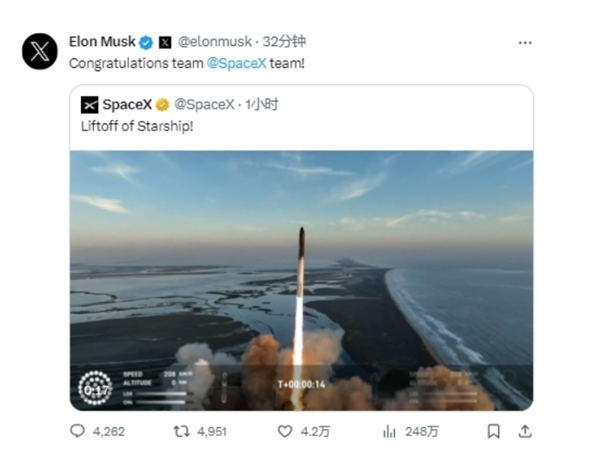Click the 32分钟 post timestamp

(284, 42)
